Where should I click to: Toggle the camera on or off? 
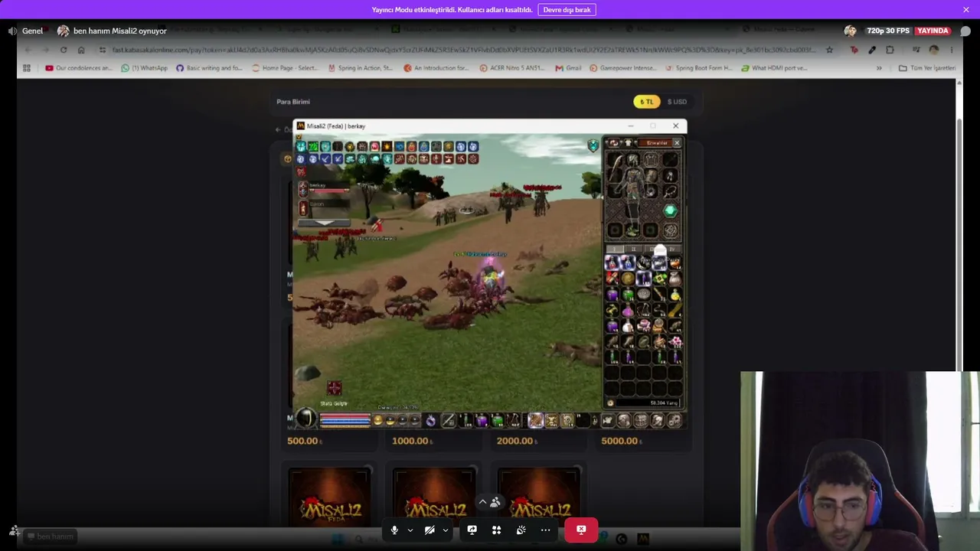430,530
